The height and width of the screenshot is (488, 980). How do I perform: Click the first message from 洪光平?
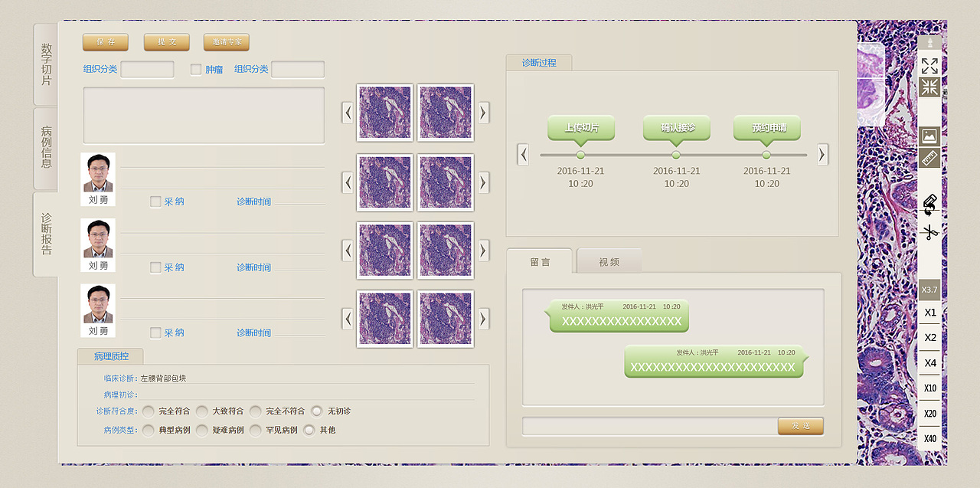pos(619,316)
